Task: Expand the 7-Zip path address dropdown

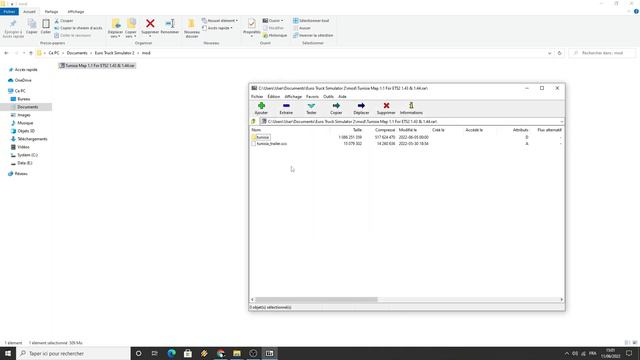Action: click(x=561, y=122)
